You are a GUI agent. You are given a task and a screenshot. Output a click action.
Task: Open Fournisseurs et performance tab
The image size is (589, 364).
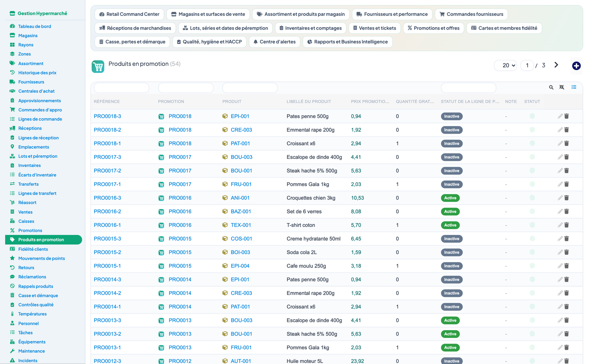click(x=392, y=14)
